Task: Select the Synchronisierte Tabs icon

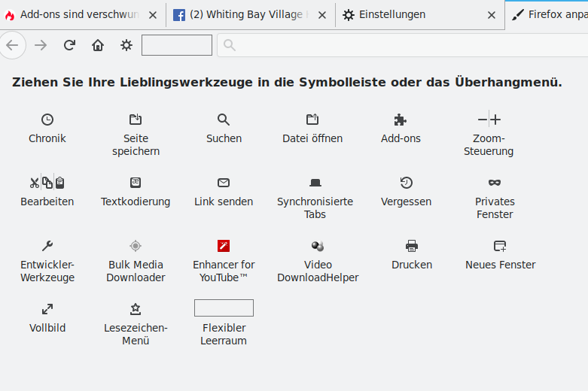Action: pos(315,183)
